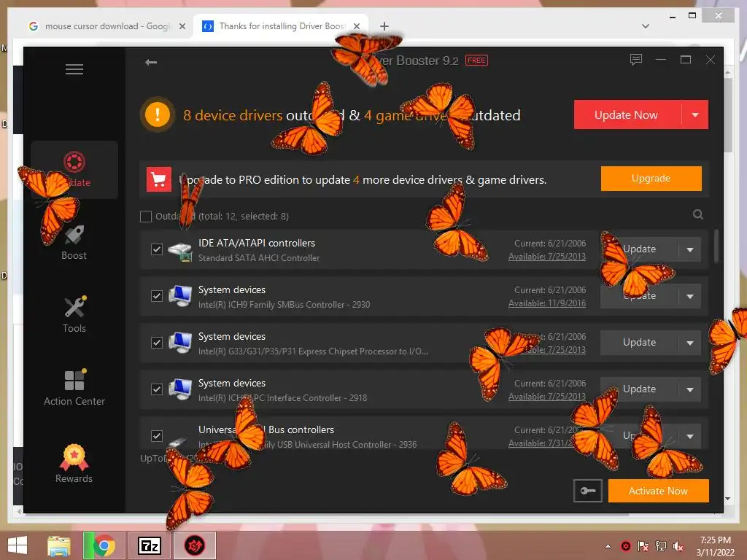Click the Chrome page vertical scrollbar thumb
Screen dimensions: 747x560
pyautogui.click(x=727, y=115)
